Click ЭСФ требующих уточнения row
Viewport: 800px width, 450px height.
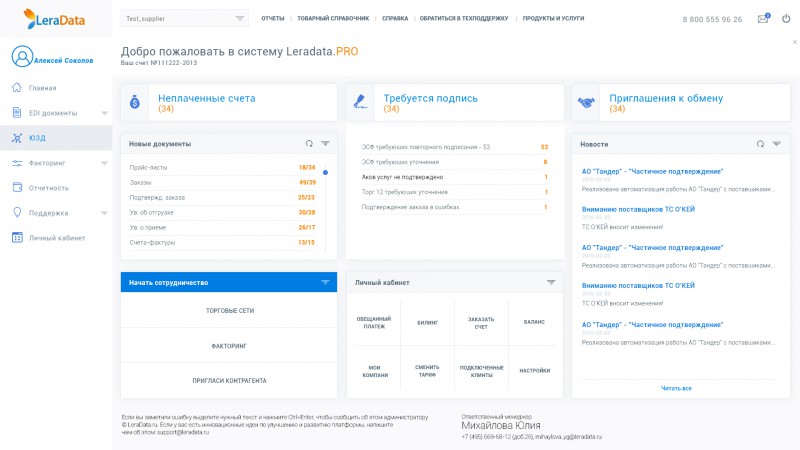pos(455,162)
